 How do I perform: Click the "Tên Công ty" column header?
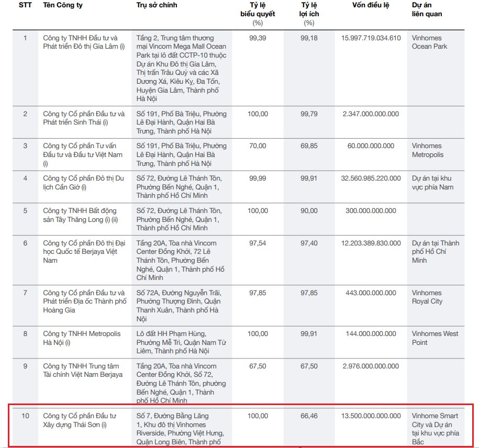pyautogui.click(x=63, y=5)
